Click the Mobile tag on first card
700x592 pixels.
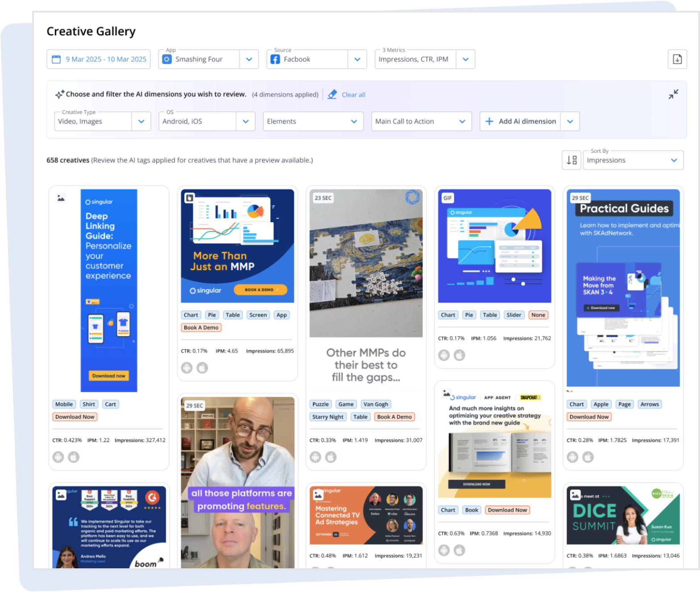(x=64, y=404)
